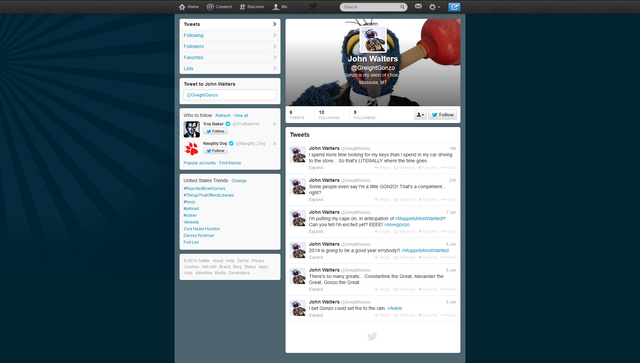Retweet the little GONZO tweet
Screen dimensions: 640x363
point(404,199)
